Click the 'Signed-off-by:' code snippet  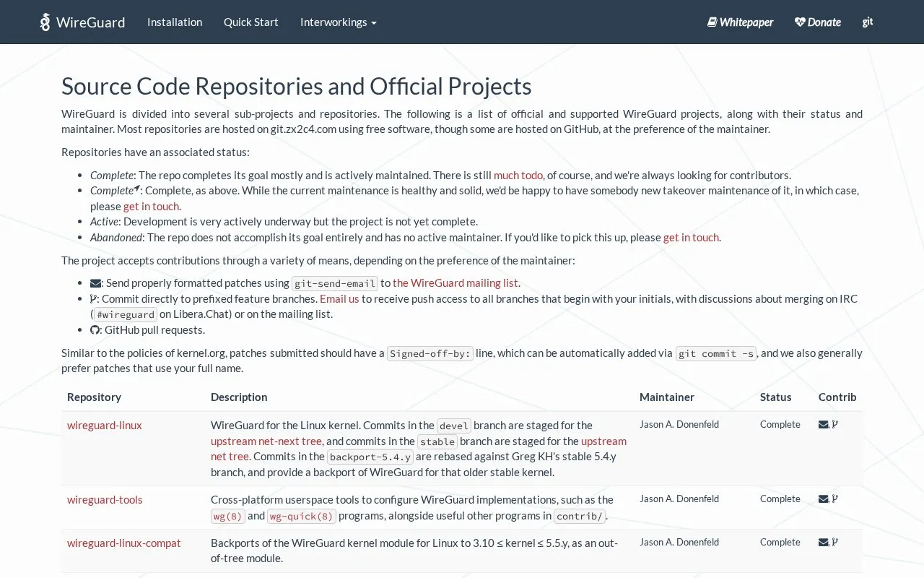430,353
